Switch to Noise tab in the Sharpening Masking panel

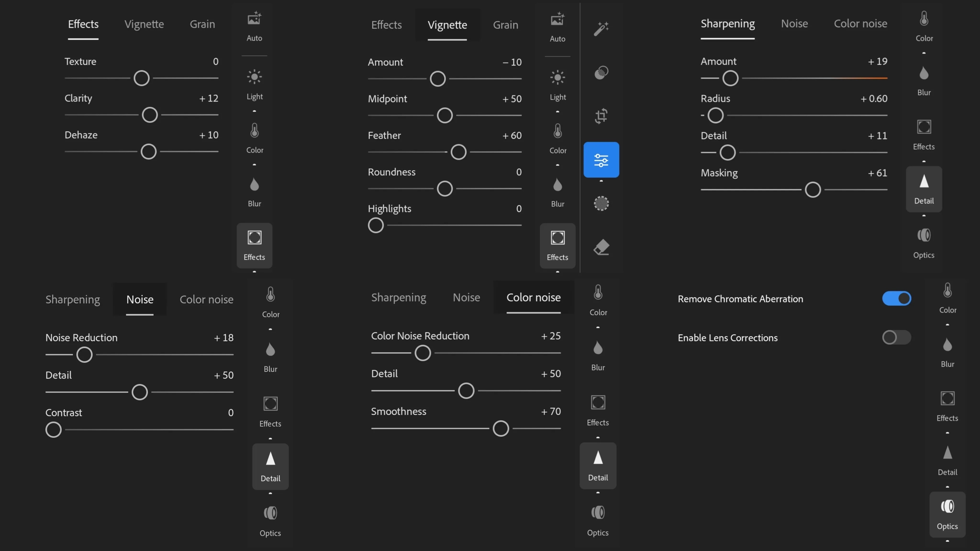click(x=794, y=24)
